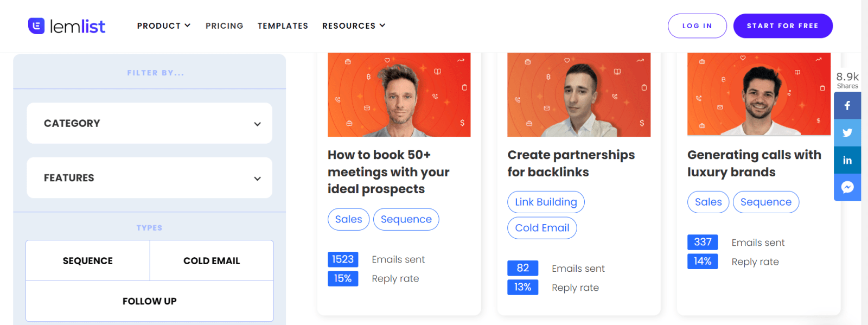The height and width of the screenshot is (325, 868).
Task: Share page on LinkedIn
Action: click(x=847, y=160)
